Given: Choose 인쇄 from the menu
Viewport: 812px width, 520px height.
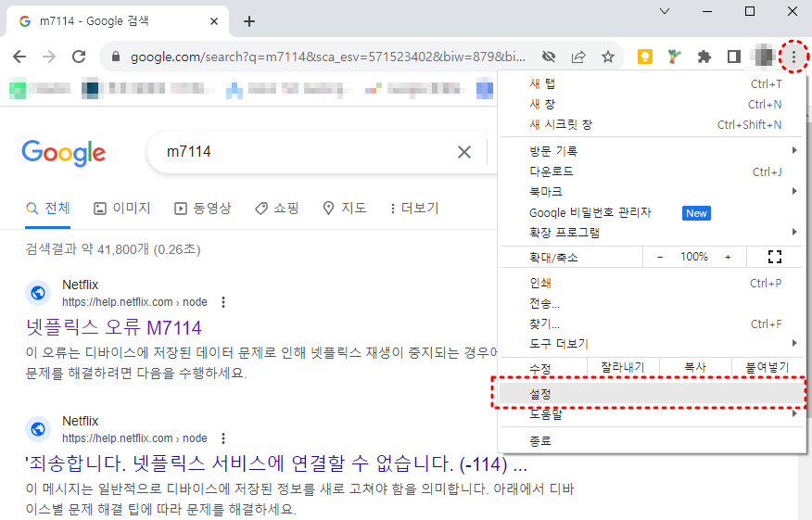Looking at the screenshot, I should (653, 283).
